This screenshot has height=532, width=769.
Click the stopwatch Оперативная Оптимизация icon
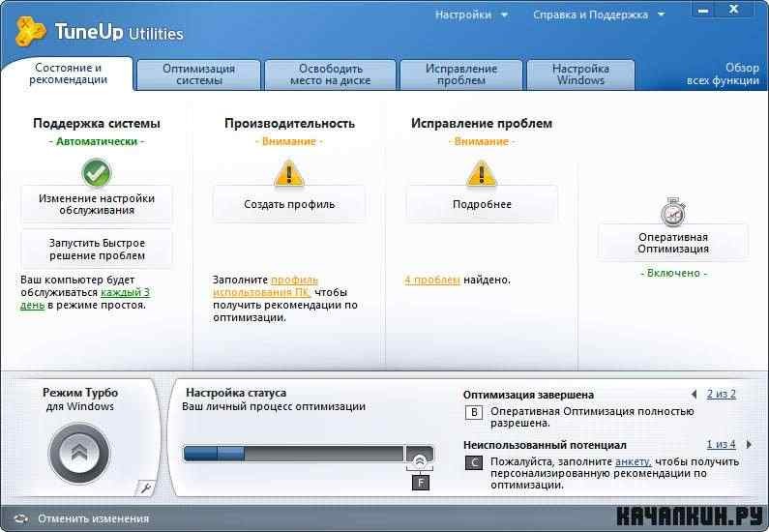pos(673,212)
